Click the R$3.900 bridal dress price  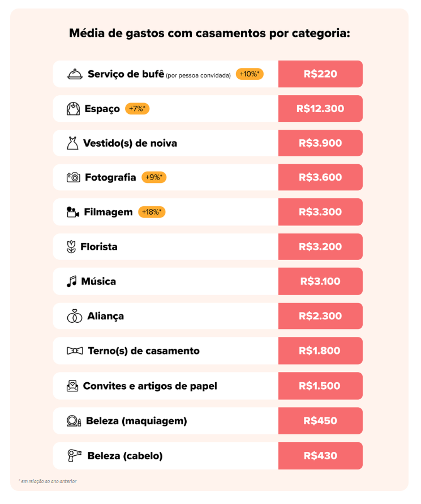[x=320, y=143]
